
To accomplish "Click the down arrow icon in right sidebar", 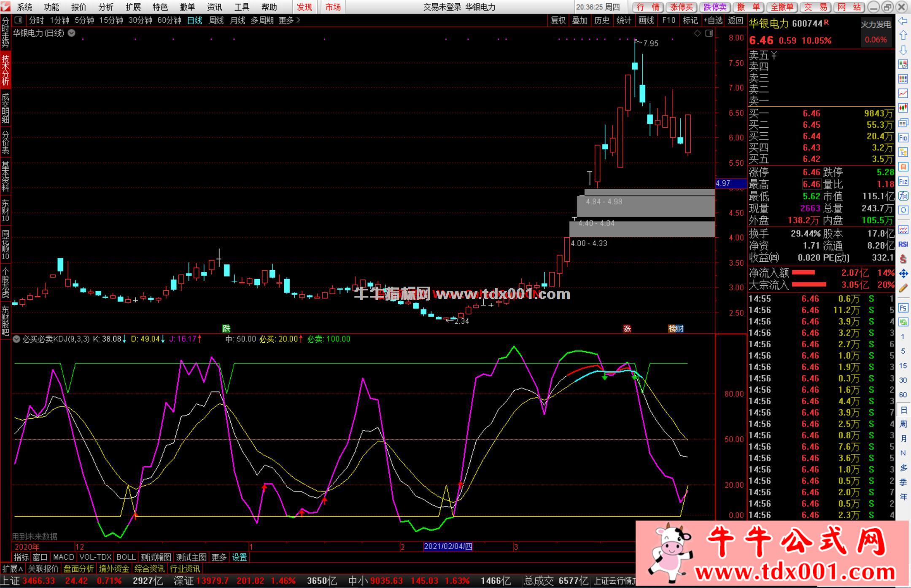I will tap(903, 50).
